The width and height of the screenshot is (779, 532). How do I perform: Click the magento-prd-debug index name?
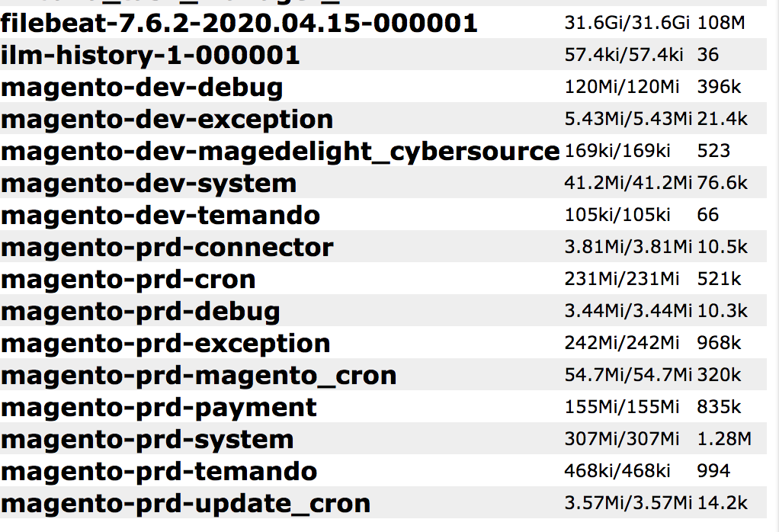(x=140, y=312)
